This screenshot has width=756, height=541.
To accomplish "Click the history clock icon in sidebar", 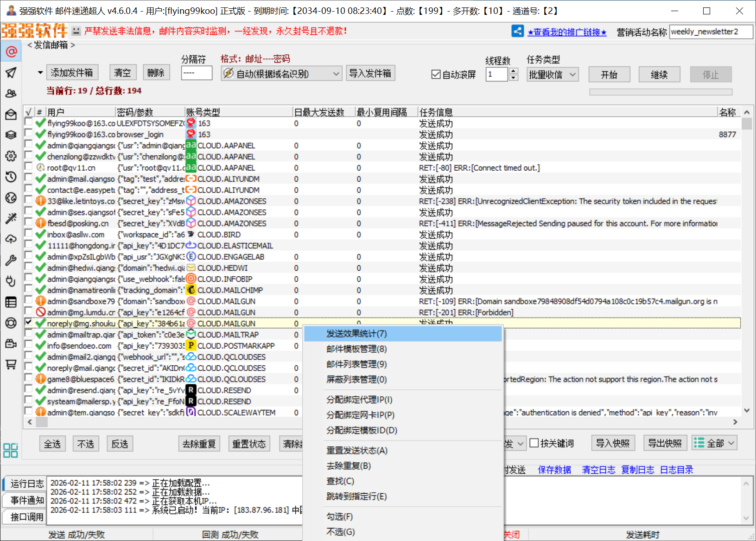I will [x=11, y=177].
